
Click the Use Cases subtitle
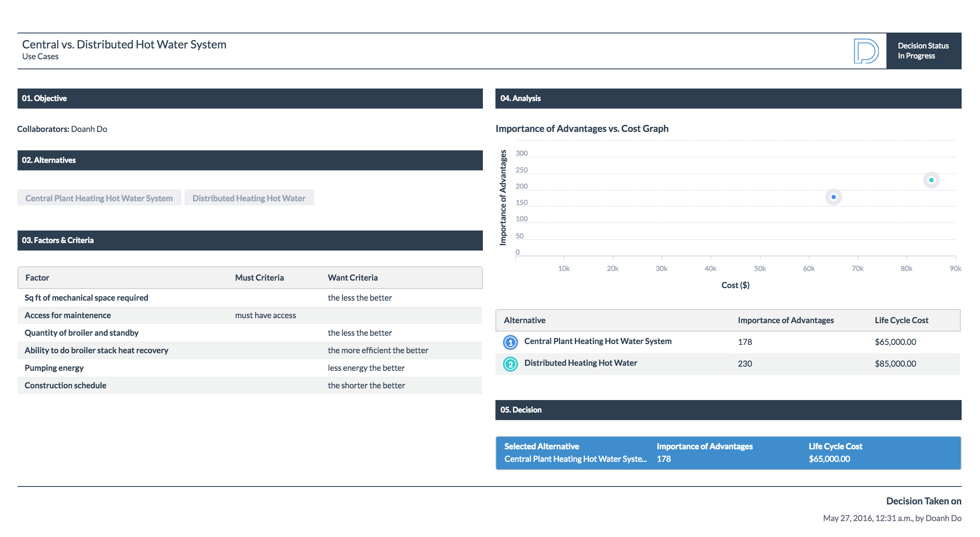point(40,56)
